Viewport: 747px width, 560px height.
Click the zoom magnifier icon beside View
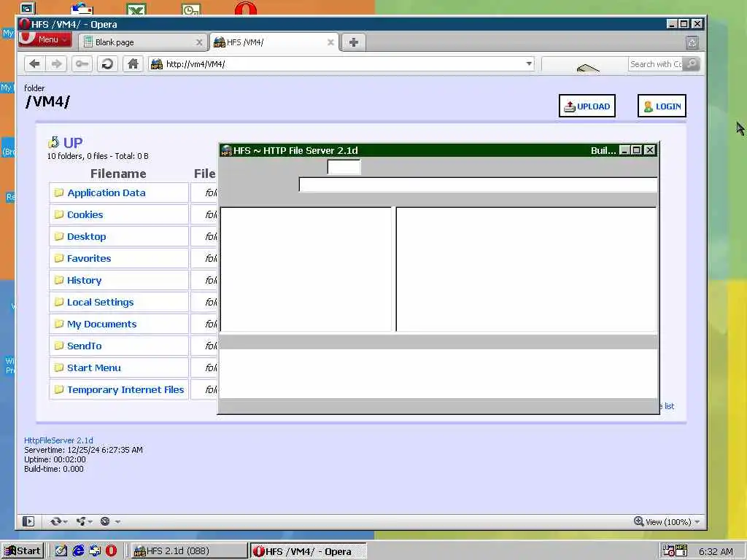click(639, 521)
